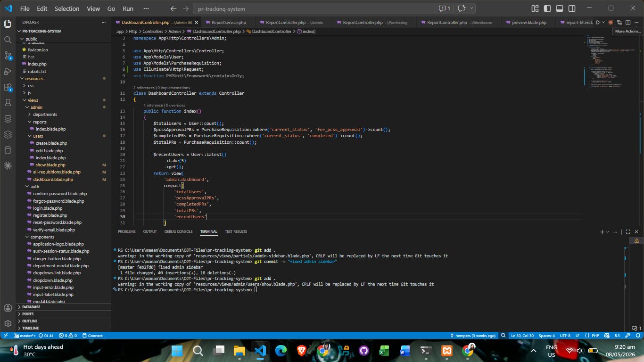The width and height of the screenshot is (644, 362).
Task: Open the Search view in the activity bar
Action: [x=8, y=40]
